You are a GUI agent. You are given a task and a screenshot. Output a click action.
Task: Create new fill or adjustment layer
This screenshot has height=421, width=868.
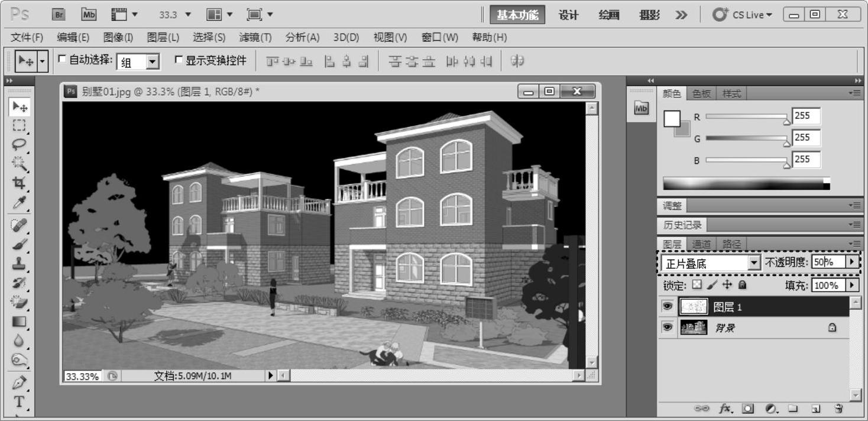pos(771,409)
